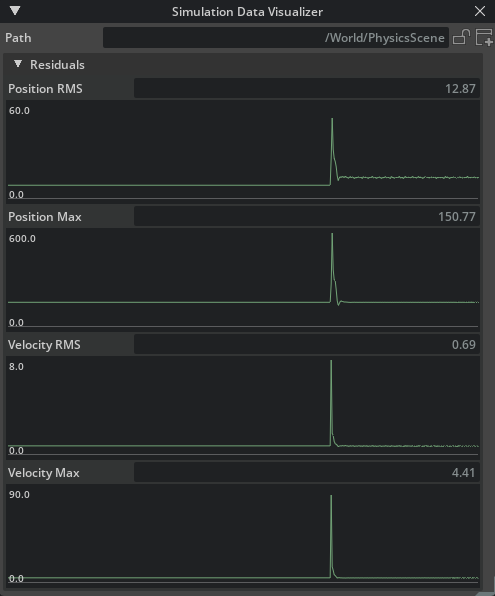Image resolution: width=495 pixels, height=596 pixels.
Task: Select the Position Max value field
Action: 306,217
